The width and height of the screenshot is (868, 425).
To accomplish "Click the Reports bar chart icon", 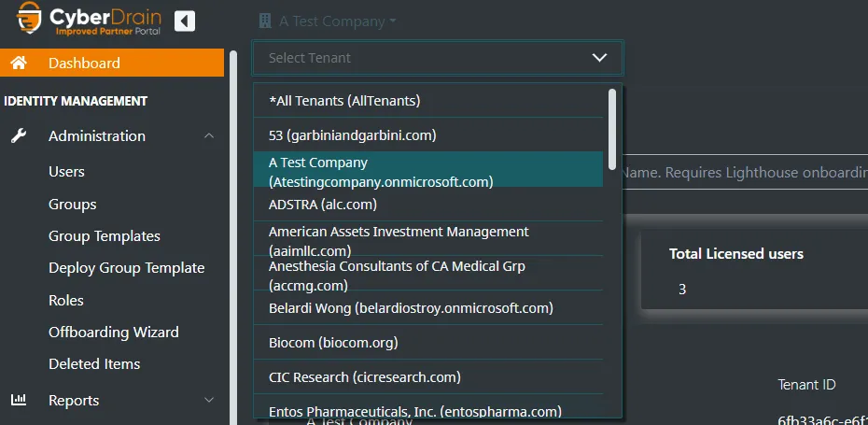I will [x=19, y=400].
